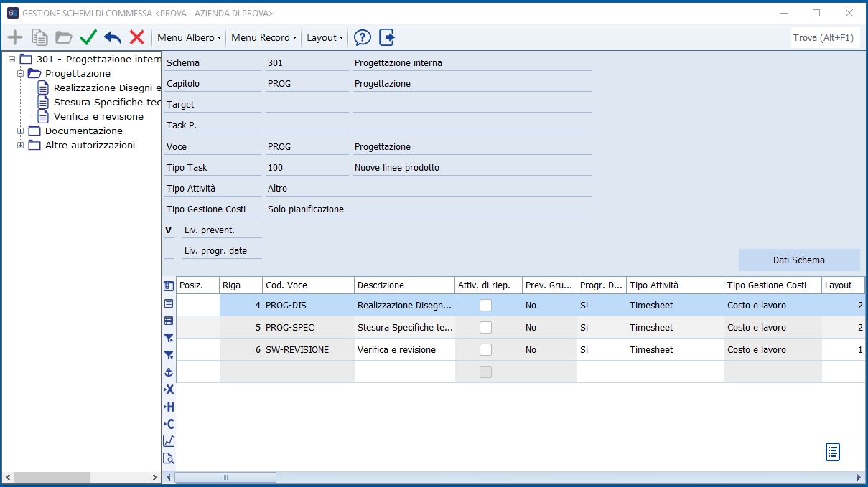Select Verifica e revisione in tree
This screenshot has height=487, width=868.
tap(98, 116)
